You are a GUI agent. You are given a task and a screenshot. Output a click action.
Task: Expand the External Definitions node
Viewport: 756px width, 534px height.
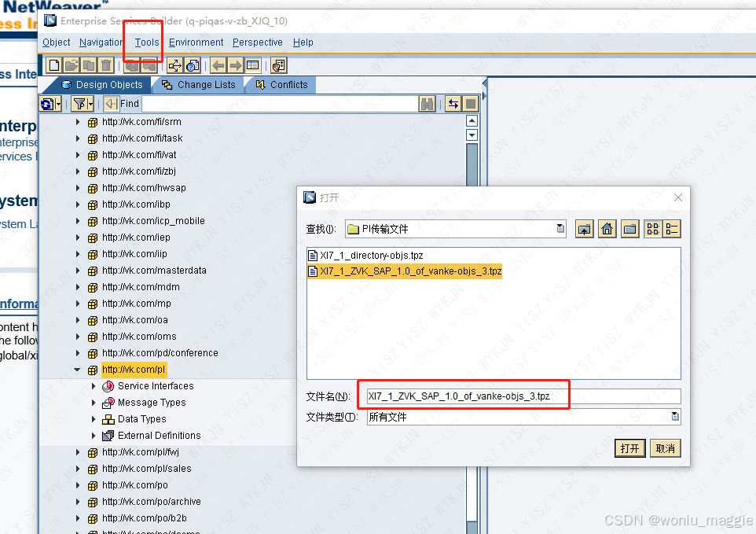[x=94, y=436]
